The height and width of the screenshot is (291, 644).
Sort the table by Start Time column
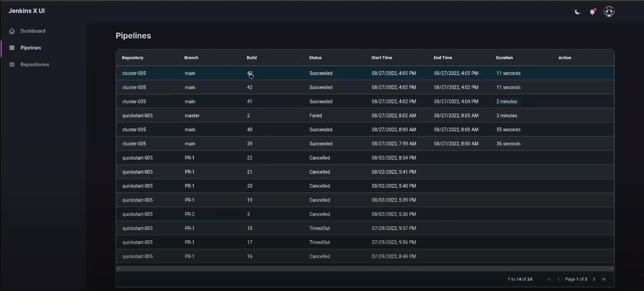click(x=382, y=57)
